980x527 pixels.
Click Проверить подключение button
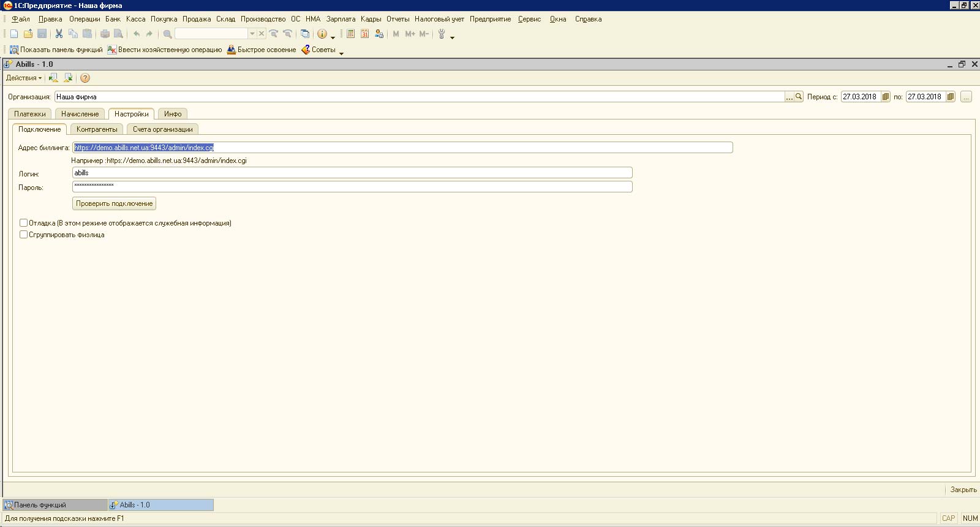(x=115, y=203)
